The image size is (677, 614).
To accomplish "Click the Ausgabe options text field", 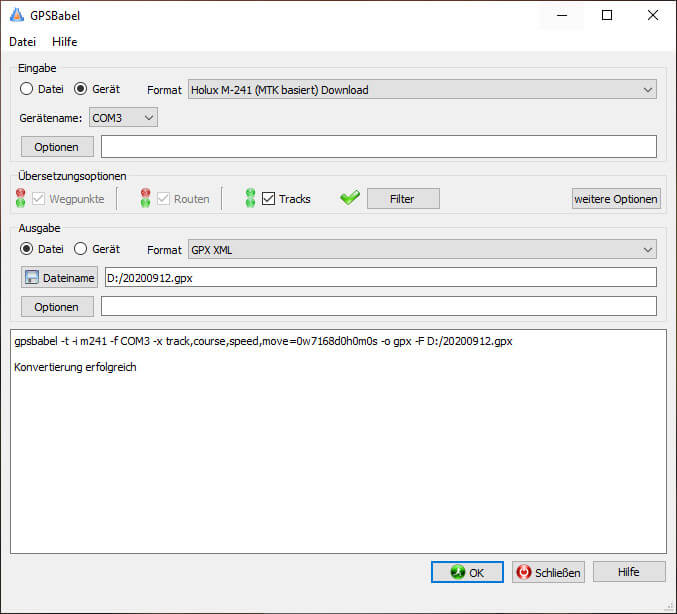I will point(379,306).
